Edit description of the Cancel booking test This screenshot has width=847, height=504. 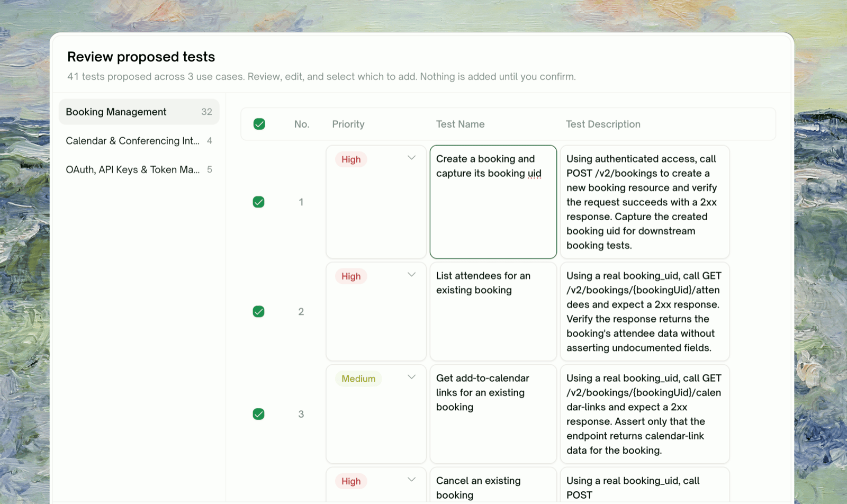645,485
